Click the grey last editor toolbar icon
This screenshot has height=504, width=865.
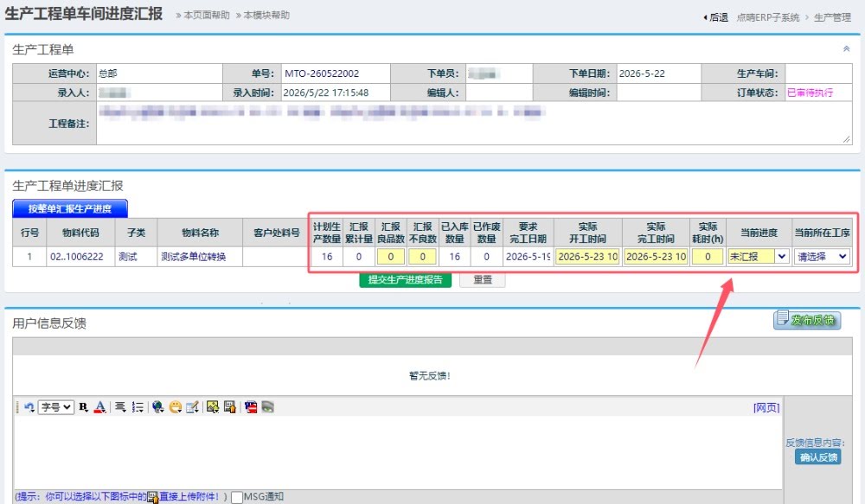pos(268,407)
